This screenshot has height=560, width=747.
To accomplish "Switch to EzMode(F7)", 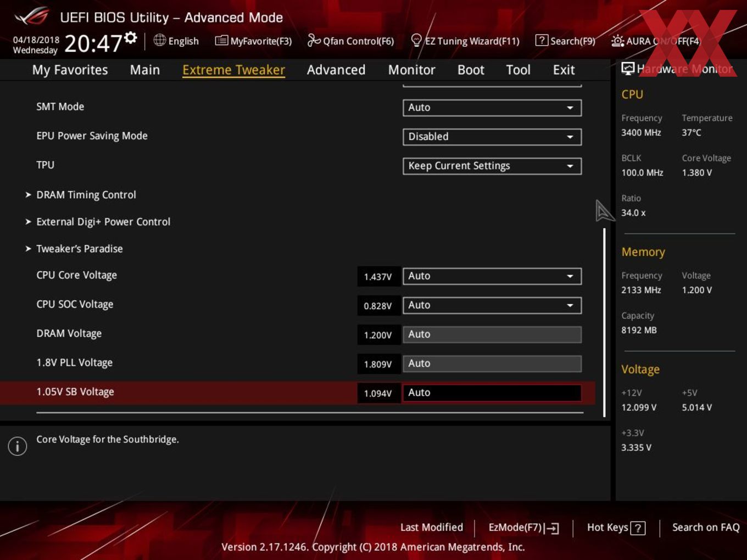I will [523, 528].
